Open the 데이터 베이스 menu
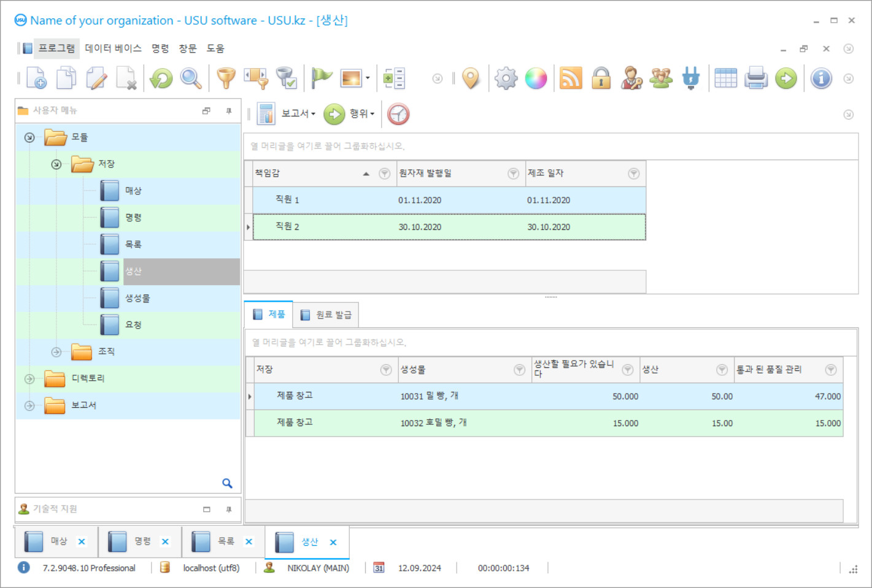Image resolution: width=872 pixels, height=588 pixels. 113,48
